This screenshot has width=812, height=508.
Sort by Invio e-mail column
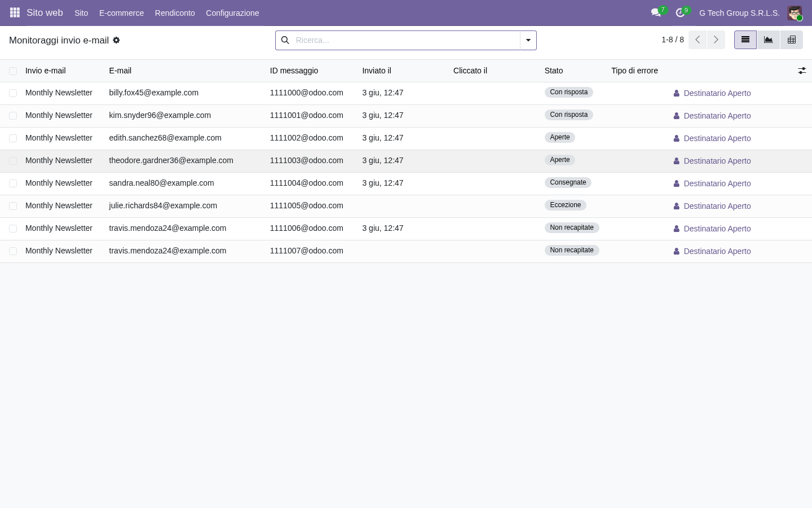(45, 71)
